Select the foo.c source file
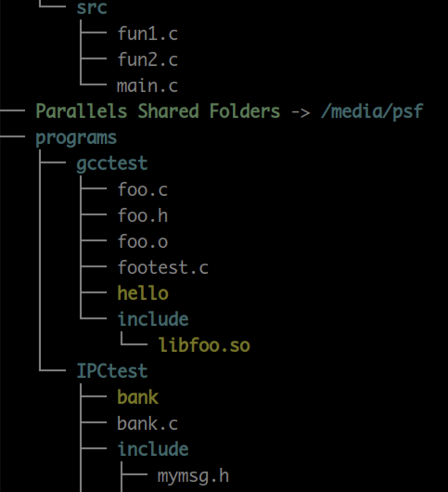448x492 pixels. coord(142,190)
